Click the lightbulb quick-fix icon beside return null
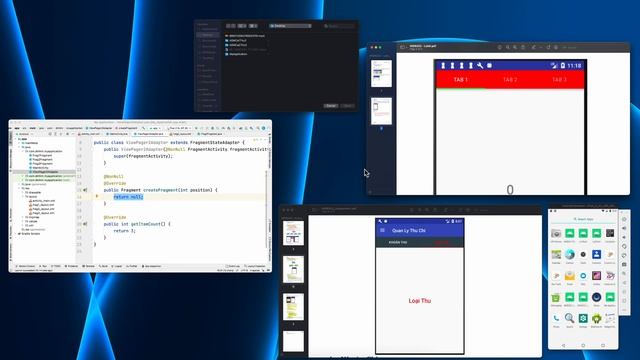This screenshot has height=360, width=640. pyautogui.click(x=97, y=196)
